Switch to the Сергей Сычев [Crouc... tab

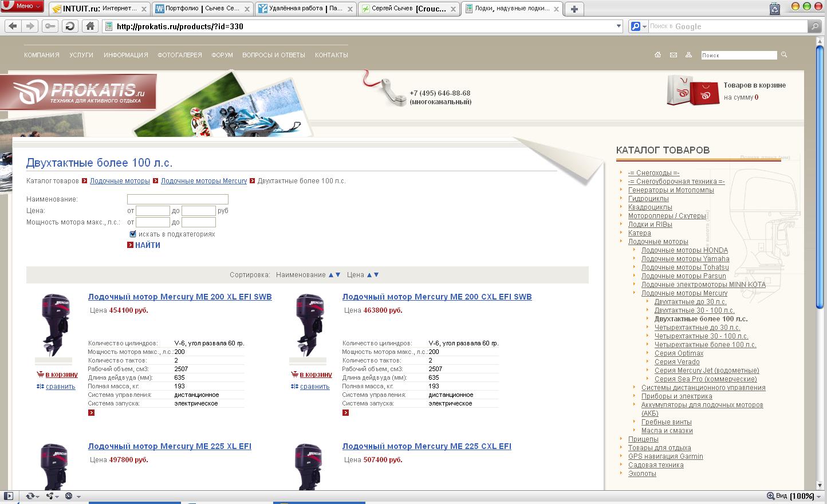(408, 9)
